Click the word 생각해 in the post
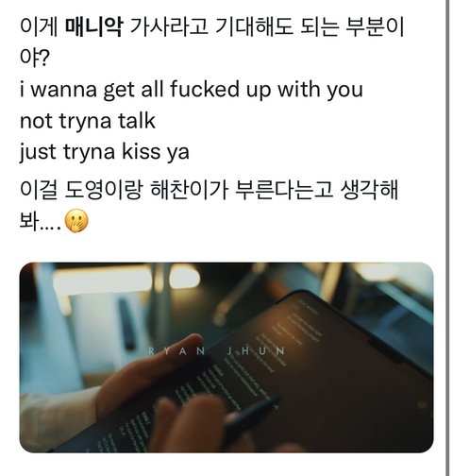The height and width of the screenshot is (476, 453). tap(369, 190)
